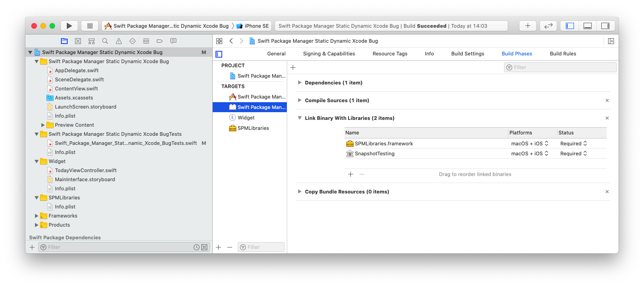Select SPMLibraries.framework in the libraries table

click(x=475, y=143)
